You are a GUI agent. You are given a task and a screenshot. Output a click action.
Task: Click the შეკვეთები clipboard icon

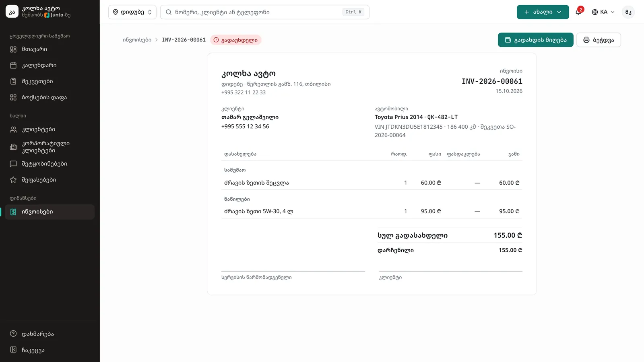[13, 81]
